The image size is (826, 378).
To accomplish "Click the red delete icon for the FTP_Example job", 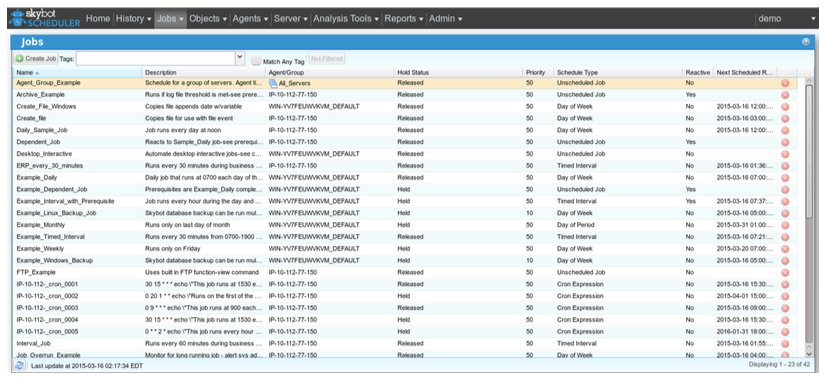I will tap(785, 272).
